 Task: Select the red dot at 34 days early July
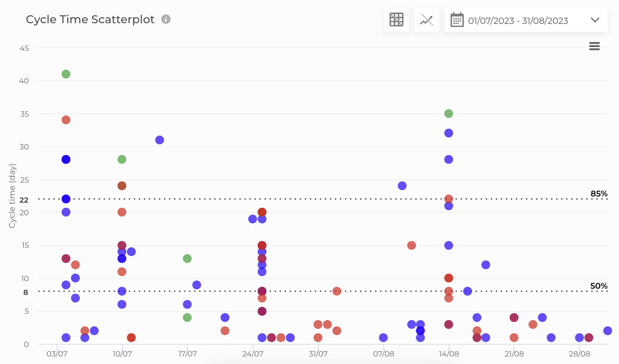click(x=66, y=120)
